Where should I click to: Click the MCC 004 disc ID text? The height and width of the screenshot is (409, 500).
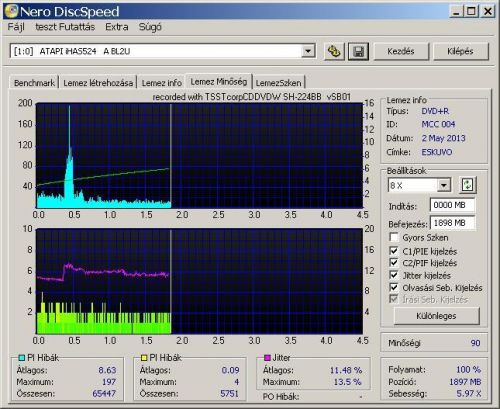(x=438, y=124)
